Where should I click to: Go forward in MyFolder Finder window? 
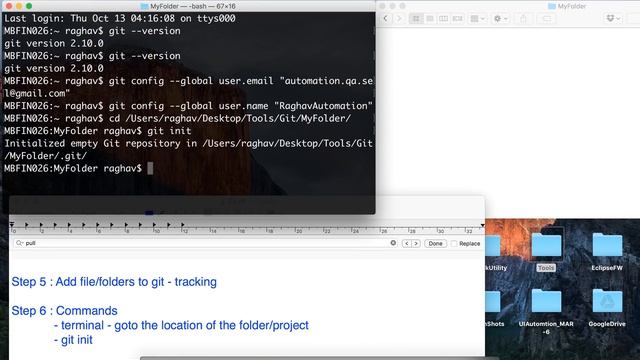[x=399, y=18]
